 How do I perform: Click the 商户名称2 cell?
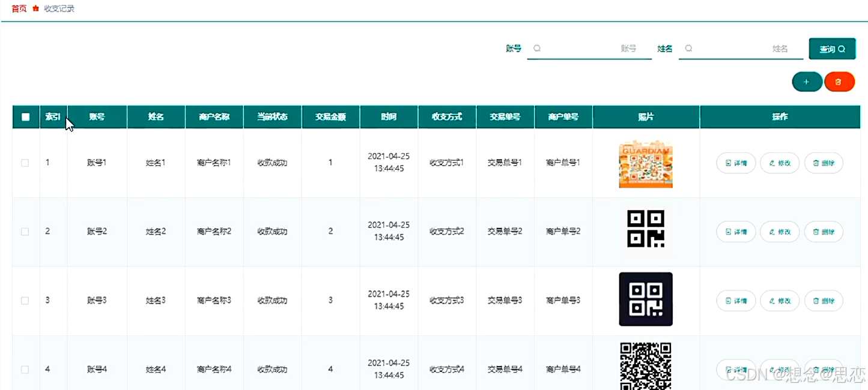(x=214, y=232)
